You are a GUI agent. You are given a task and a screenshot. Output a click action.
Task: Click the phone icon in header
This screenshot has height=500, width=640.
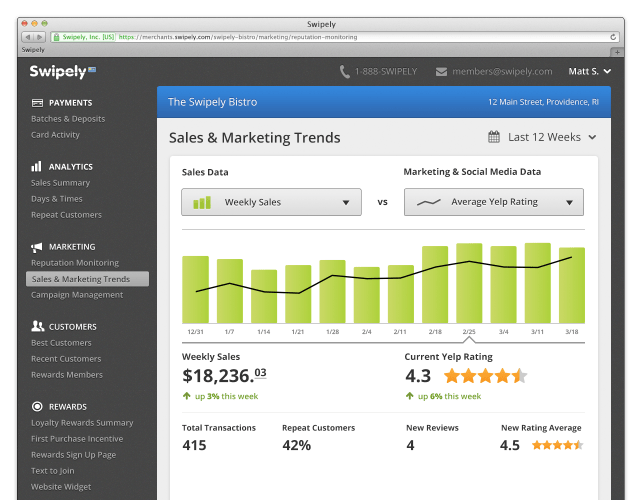coord(345,72)
